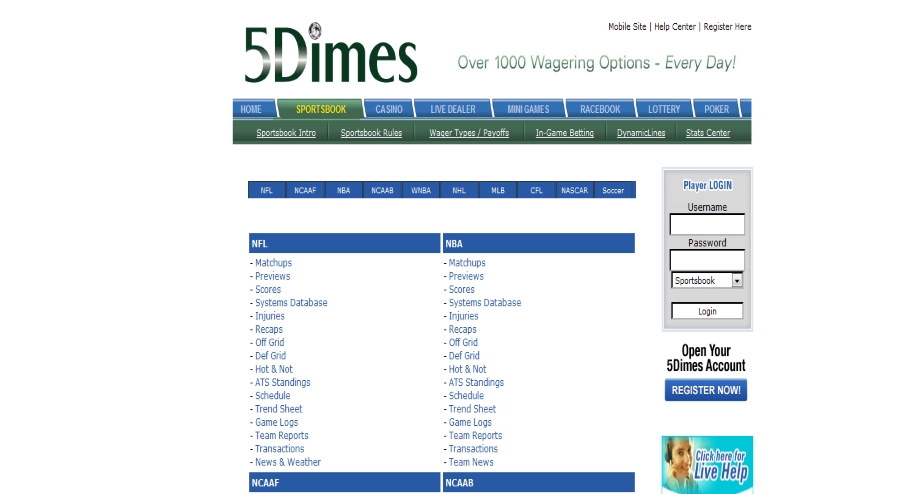Open Stats Center submenu link
Viewport: 900px width, 494px height.
pyautogui.click(x=708, y=133)
